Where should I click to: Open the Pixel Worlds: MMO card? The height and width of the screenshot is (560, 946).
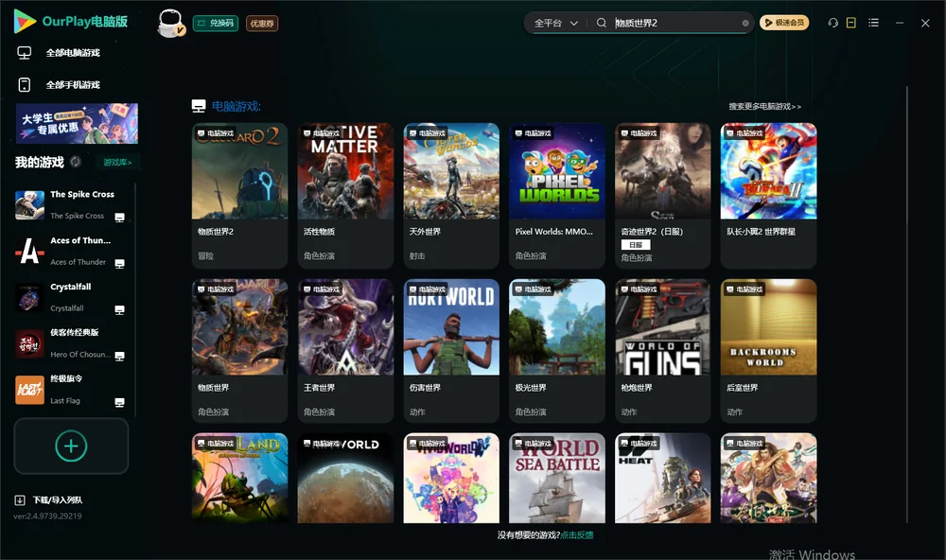click(557, 196)
